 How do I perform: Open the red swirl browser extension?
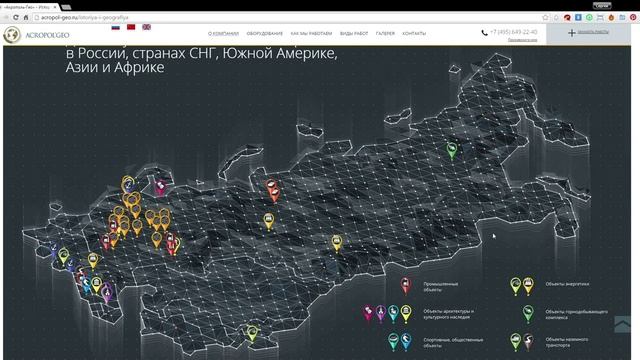pyautogui.click(x=567, y=17)
